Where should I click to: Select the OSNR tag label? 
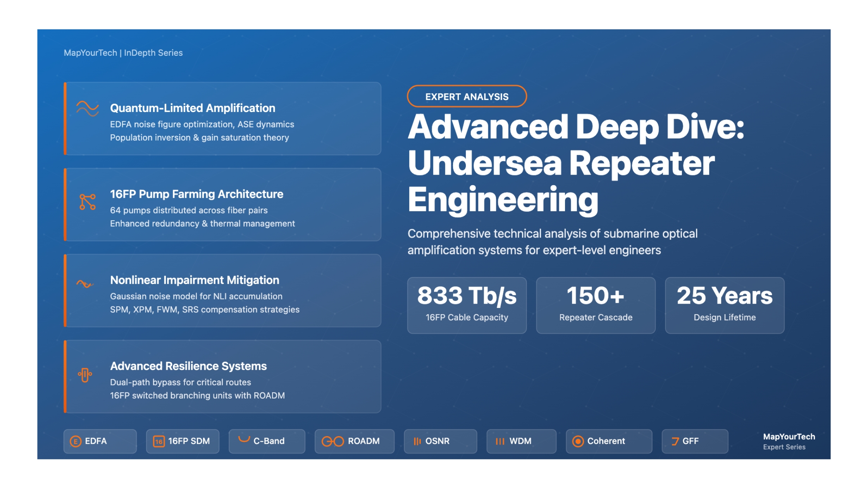pos(437,441)
